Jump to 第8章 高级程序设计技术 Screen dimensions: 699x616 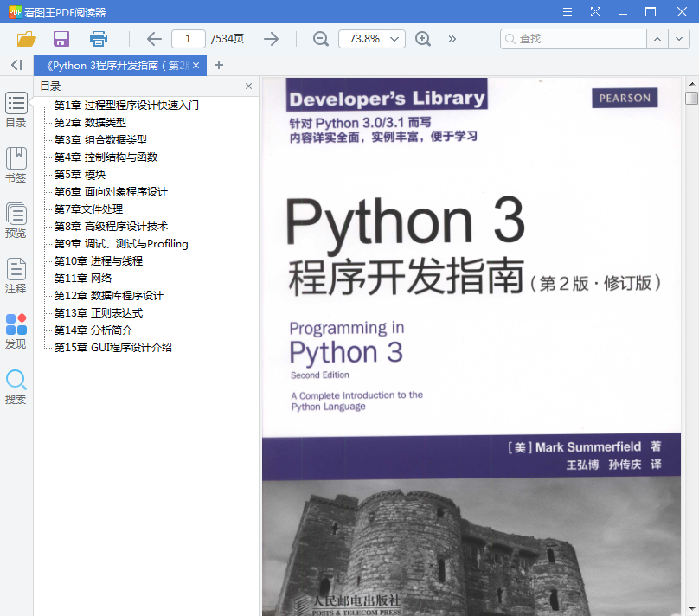tap(111, 227)
